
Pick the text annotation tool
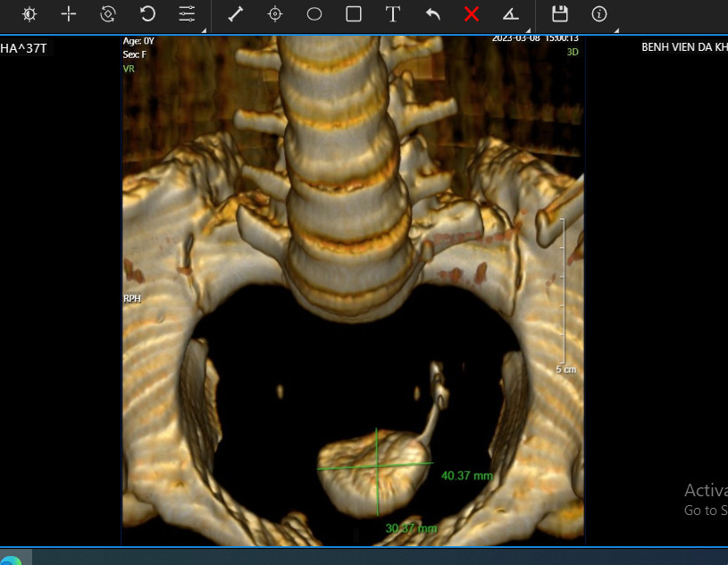tap(393, 14)
